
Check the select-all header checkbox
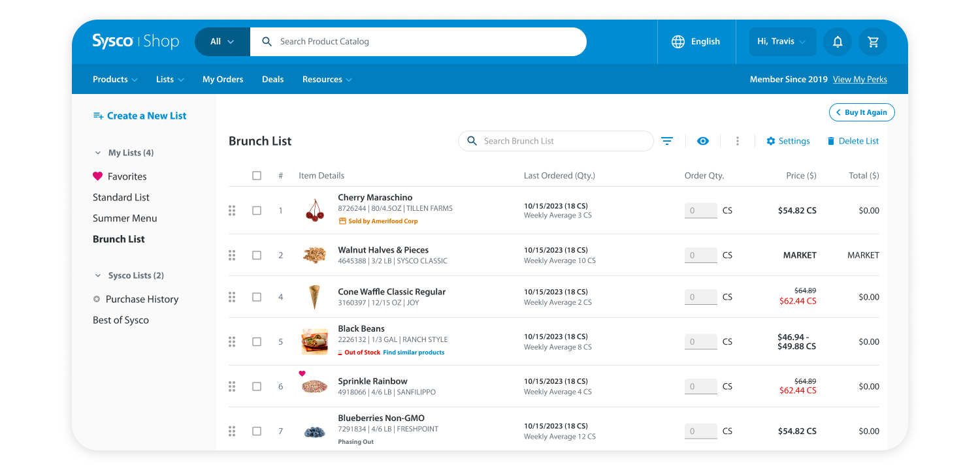pyautogui.click(x=257, y=176)
